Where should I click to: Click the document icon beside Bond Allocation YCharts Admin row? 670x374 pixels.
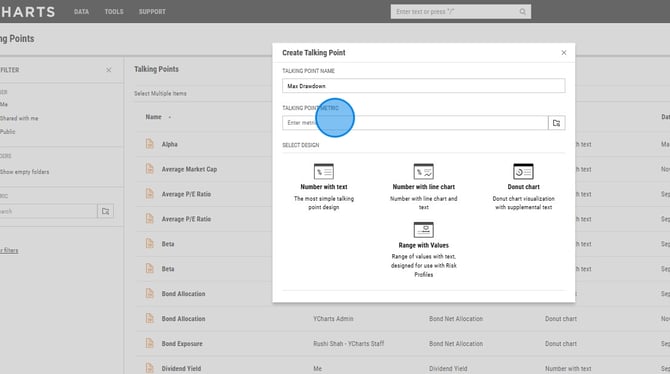(150, 318)
